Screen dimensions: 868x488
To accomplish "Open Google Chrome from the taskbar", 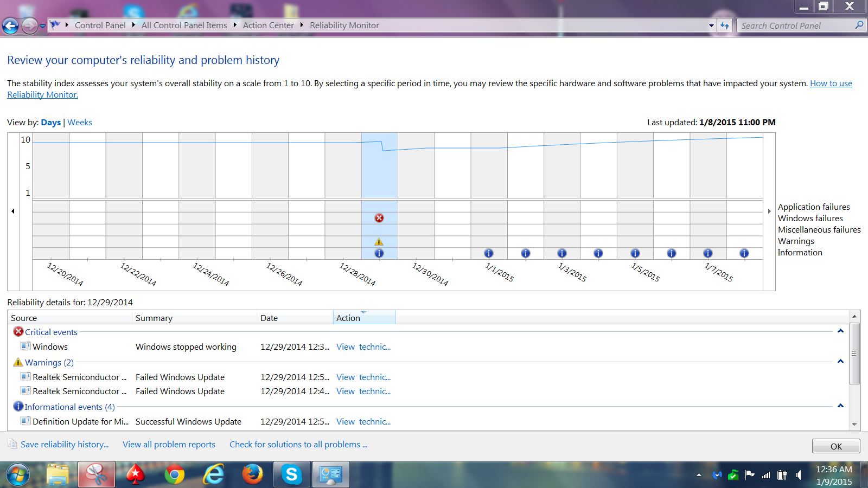I will click(x=174, y=475).
